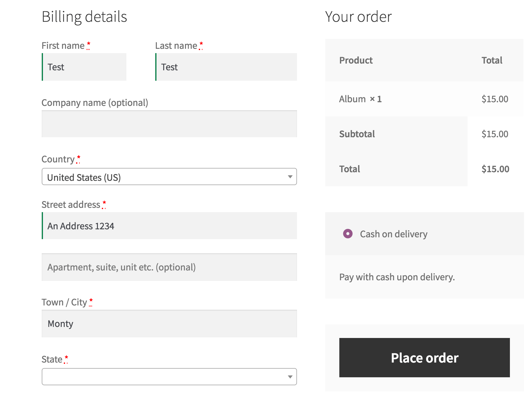
Task: Click the Town / City field
Action: 169,324
